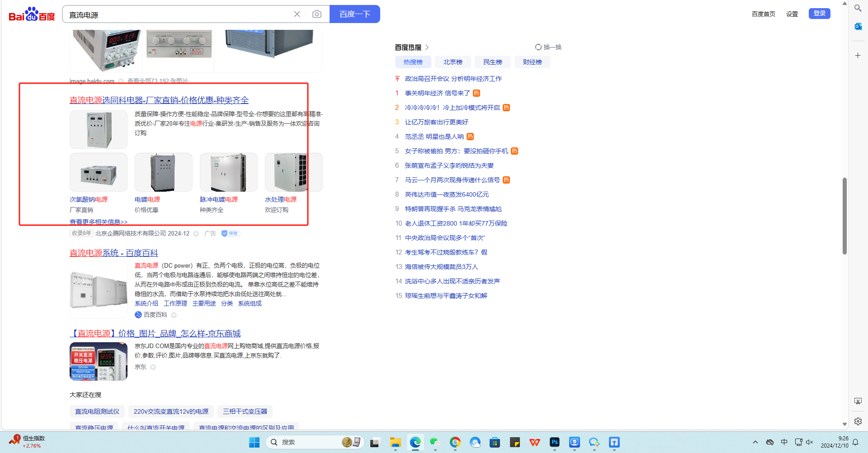Screen dimensions: 868x453
Task: Open Microsoft Store from the taskbar
Action: tap(495, 442)
